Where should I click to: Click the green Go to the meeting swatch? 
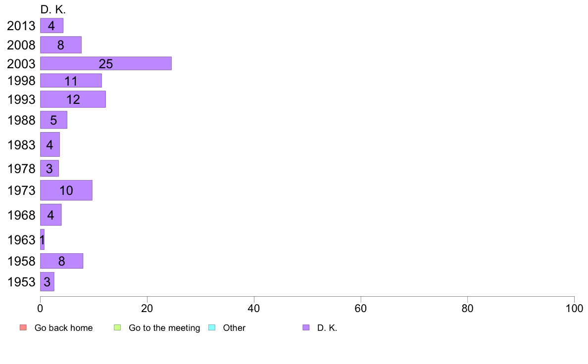(x=117, y=327)
